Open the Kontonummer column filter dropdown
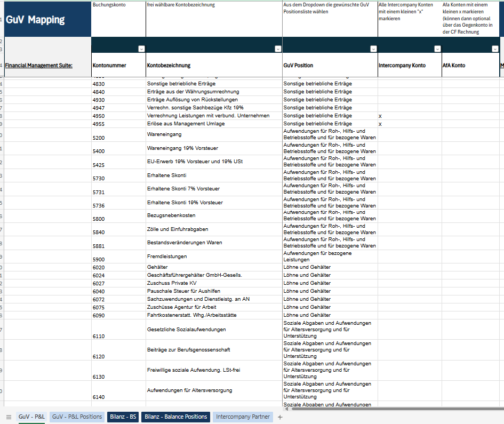 tap(141, 49)
